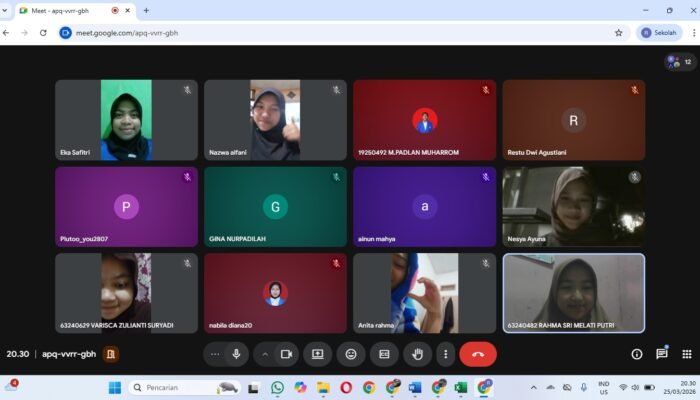Start sharing your screen
The width and height of the screenshot is (700, 400).
(x=318, y=354)
